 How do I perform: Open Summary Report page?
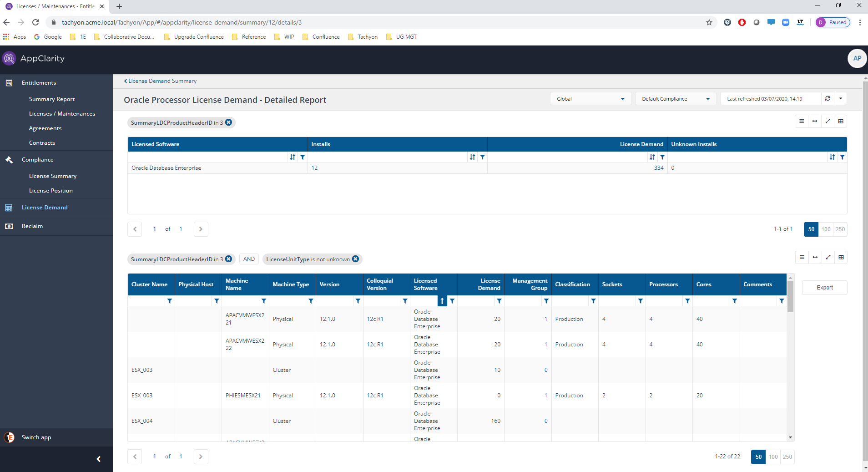pos(52,99)
